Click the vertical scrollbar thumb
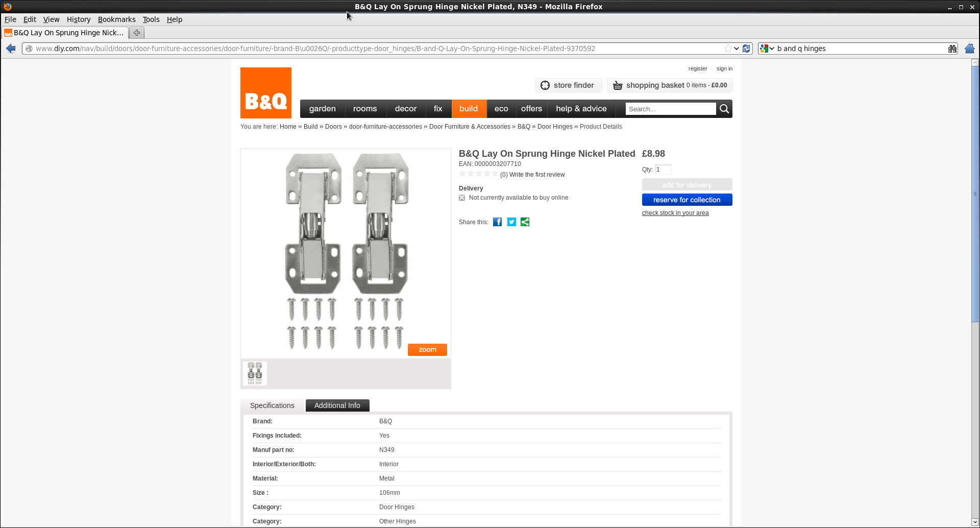980x528 pixels. pyautogui.click(x=975, y=194)
